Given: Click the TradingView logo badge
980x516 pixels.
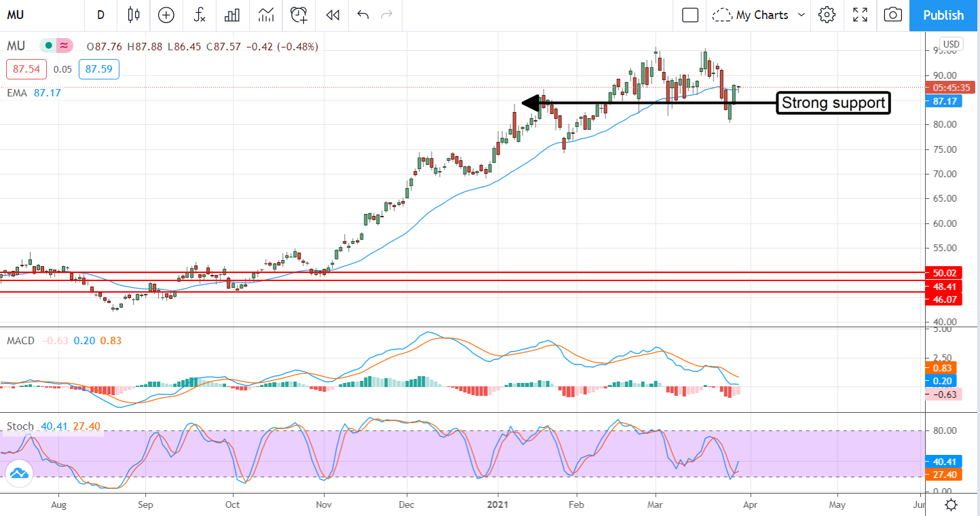Looking at the screenshot, I should click(x=18, y=473).
